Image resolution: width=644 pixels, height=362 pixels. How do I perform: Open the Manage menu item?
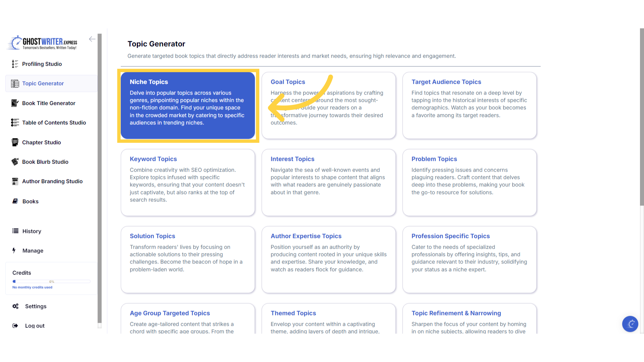pyautogui.click(x=33, y=250)
